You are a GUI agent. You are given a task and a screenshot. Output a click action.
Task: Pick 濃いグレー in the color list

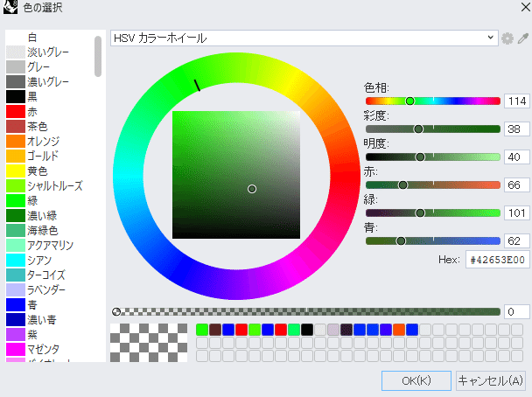[49, 82]
